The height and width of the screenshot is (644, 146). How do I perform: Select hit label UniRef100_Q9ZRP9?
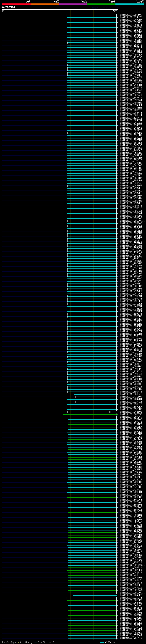pos(131,30)
